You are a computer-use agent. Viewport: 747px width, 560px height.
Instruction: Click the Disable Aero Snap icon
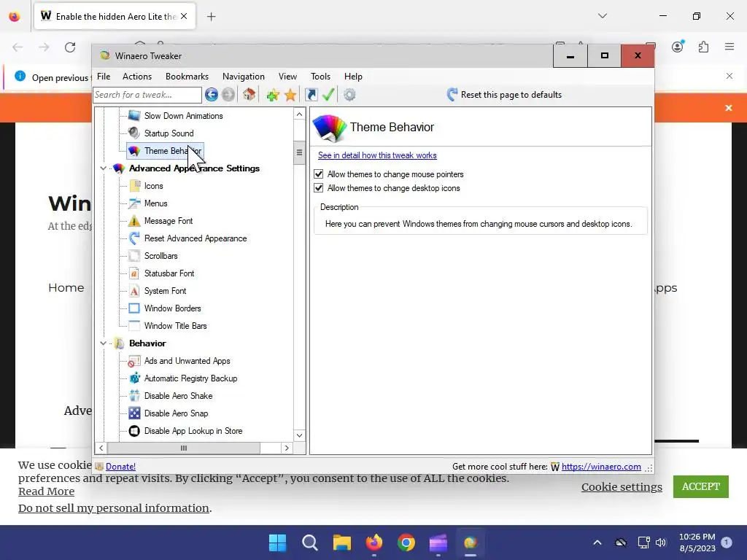pyautogui.click(x=134, y=413)
